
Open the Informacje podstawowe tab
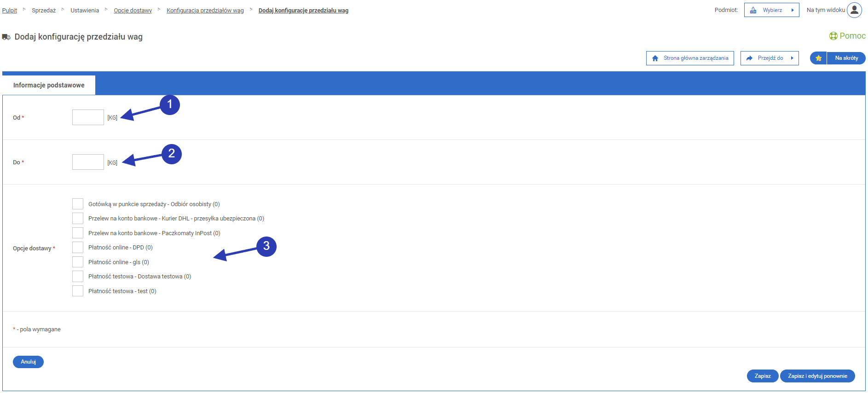click(x=49, y=85)
